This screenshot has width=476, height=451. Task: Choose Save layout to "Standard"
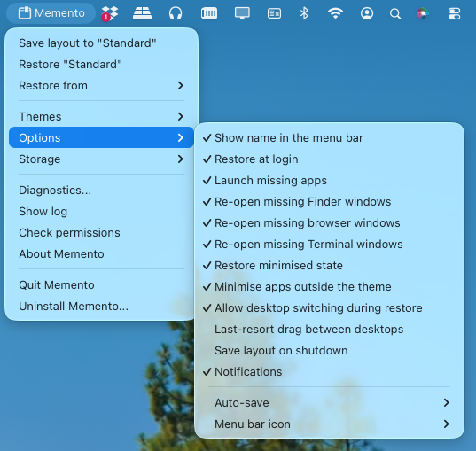pyautogui.click(x=101, y=43)
